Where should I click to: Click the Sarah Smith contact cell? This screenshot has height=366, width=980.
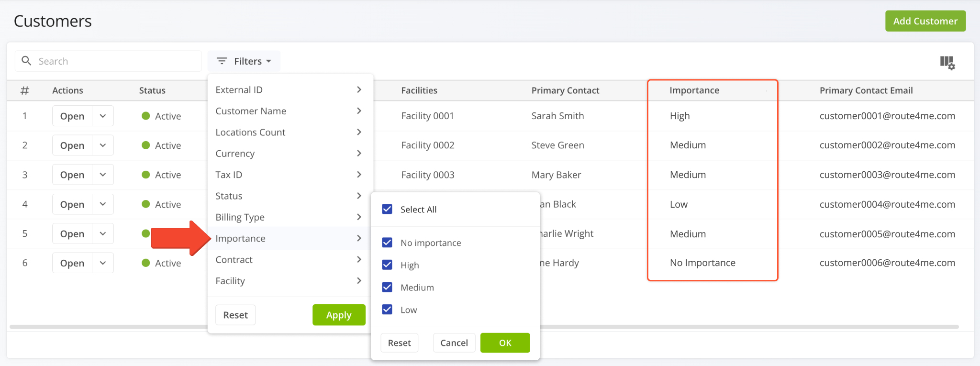point(557,116)
